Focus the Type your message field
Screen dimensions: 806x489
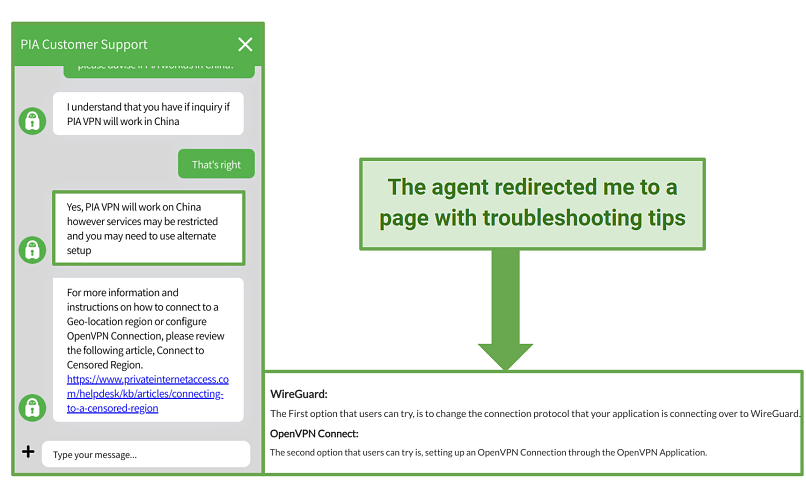pyautogui.click(x=146, y=454)
